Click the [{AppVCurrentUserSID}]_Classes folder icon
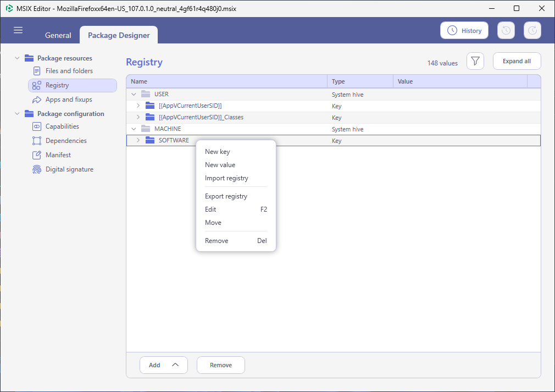The width and height of the screenshot is (555, 392). [150, 117]
